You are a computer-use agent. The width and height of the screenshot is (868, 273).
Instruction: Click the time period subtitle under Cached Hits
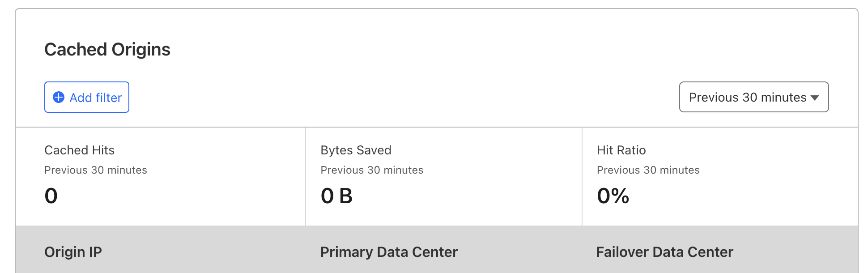click(x=96, y=170)
